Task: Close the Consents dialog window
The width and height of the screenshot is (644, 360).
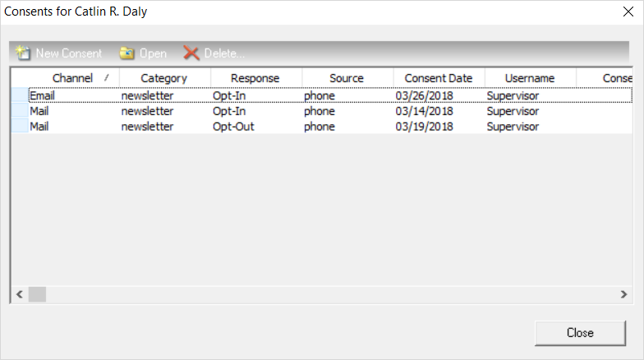Action: point(628,12)
